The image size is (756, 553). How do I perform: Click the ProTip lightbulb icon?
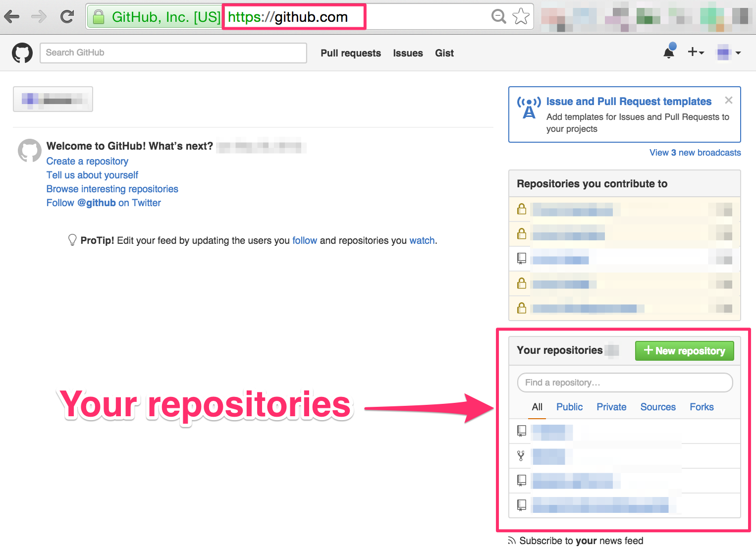click(72, 240)
